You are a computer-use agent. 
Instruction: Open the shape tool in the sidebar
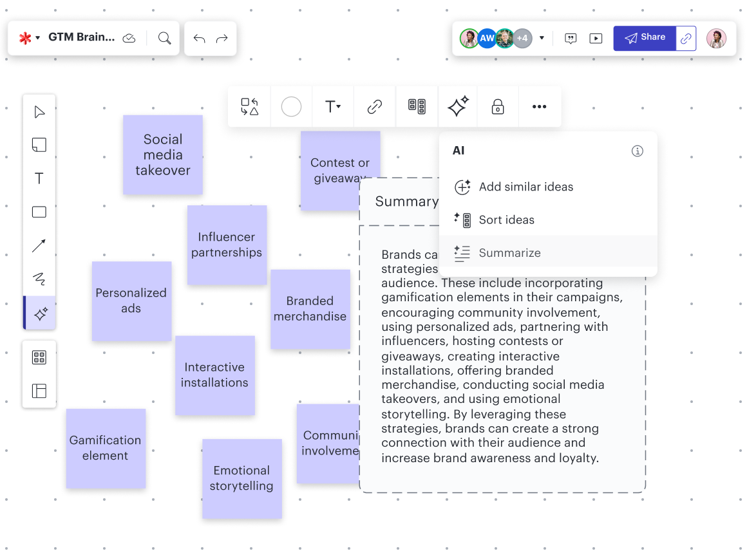coord(39,212)
